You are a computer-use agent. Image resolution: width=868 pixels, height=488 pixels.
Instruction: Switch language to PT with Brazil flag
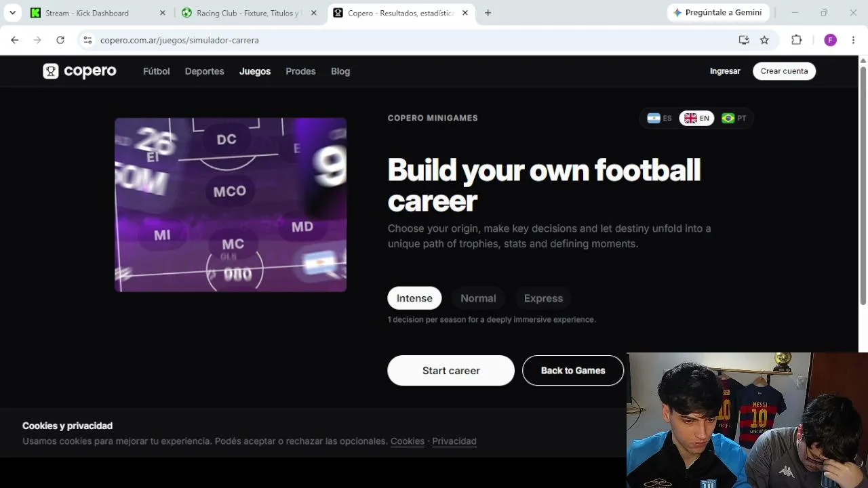pyautogui.click(x=734, y=118)
